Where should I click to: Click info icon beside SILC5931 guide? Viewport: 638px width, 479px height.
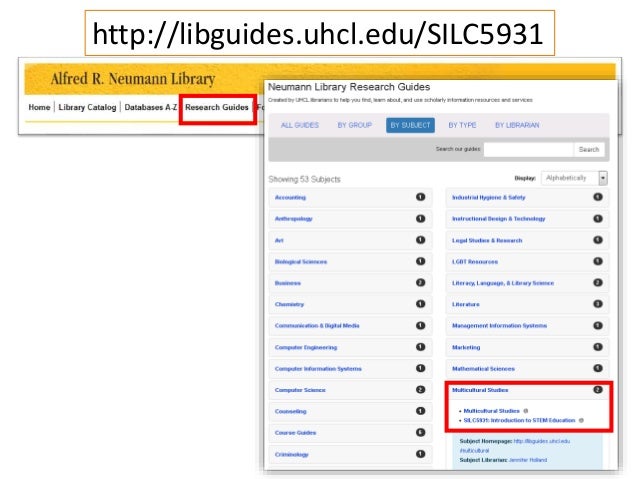pyautogui.click(x=581, y=420)
